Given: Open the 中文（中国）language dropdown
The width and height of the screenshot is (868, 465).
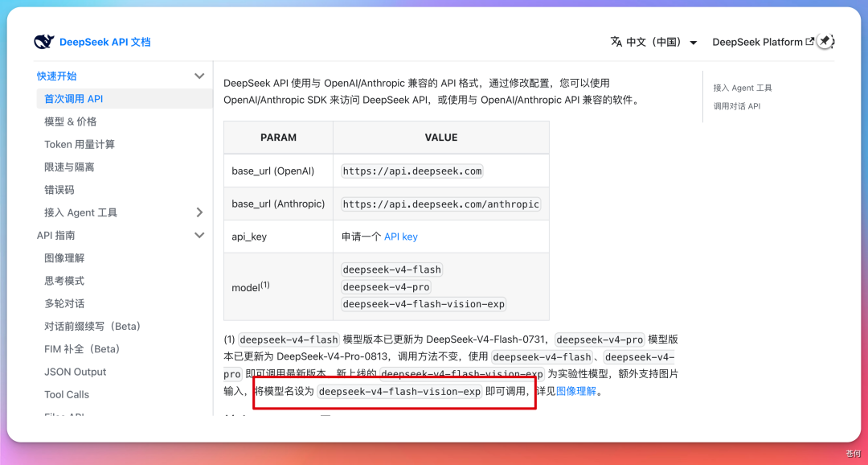Looking at the screenshot, I should pos(653,42).
